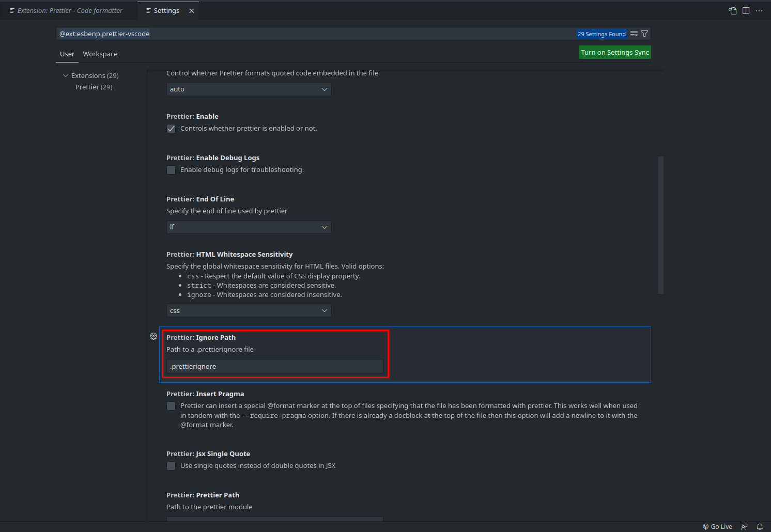Click Turn on Settings Sync button
Viewport: 771px width, 532px height.
point(615,52)
